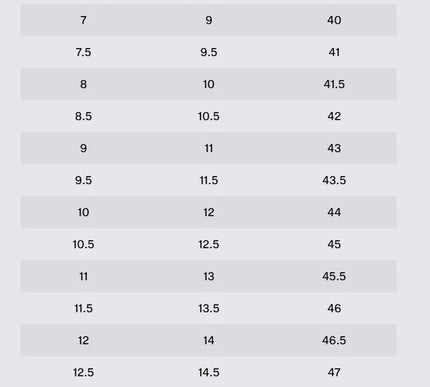430x387 pixels.
Task: Select the 13 cell in middle column
Action: (209, 276)
